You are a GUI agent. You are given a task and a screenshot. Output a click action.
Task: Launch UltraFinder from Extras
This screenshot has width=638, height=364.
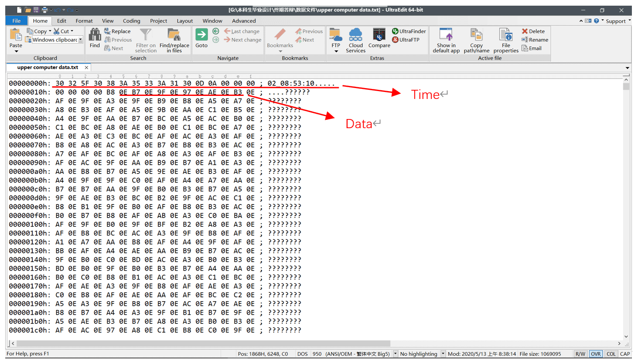tap(409, 31)
